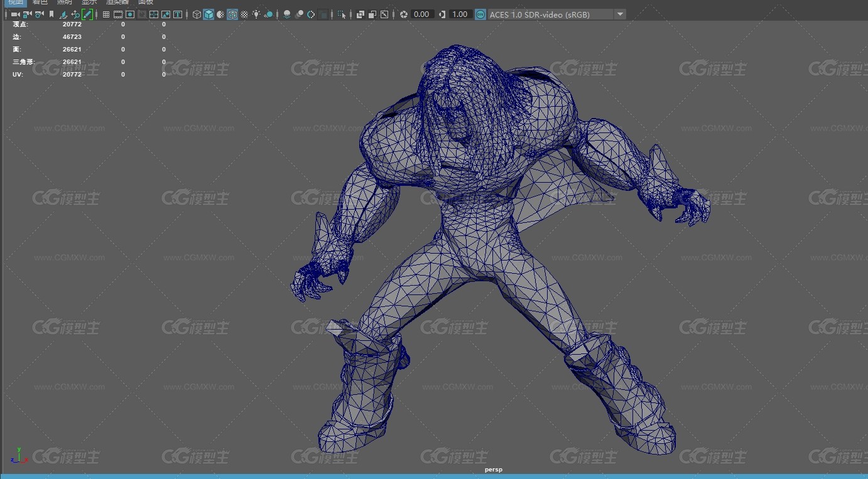Viewport: 868px width, 479px height.
Task: Click the Exposure value field 0.00
Action: [x=422, y=14]
